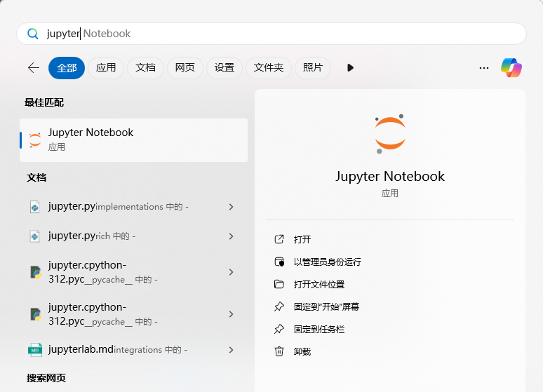Image resolution: width=543 pixels, height=392 pixels.
Task: Expand jupyterlab.md result chevron
Action: tap(231, 350)
